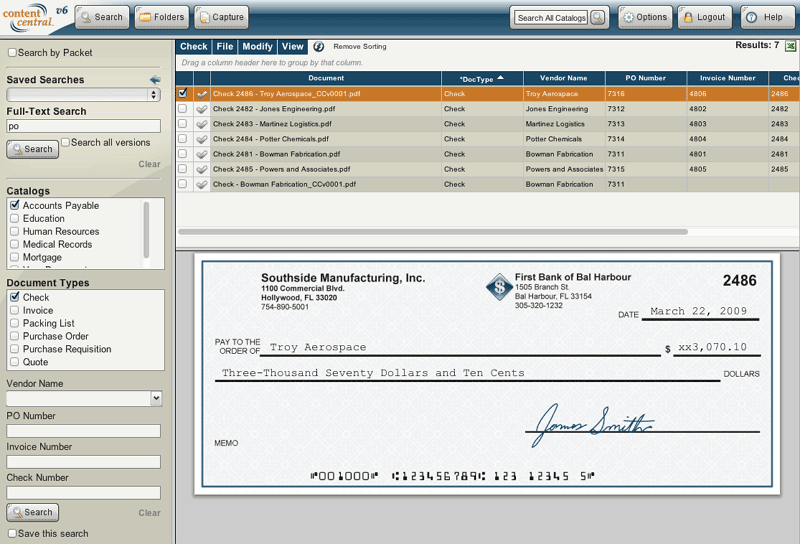The image size is (800, 544).
Task: Click the Logout button
Action: tap(705, 17)
